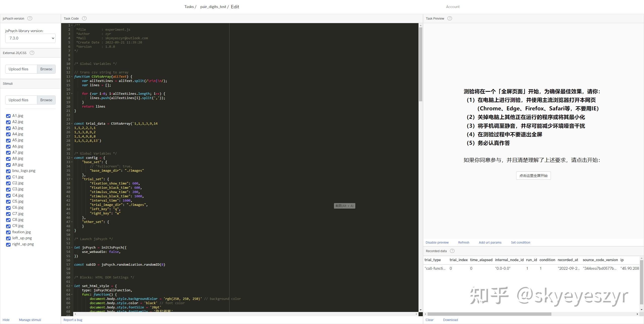The width and height of the screenshot is (644, 324).
Task: Click help icon next to Task Code
Action: coord(84,18)
